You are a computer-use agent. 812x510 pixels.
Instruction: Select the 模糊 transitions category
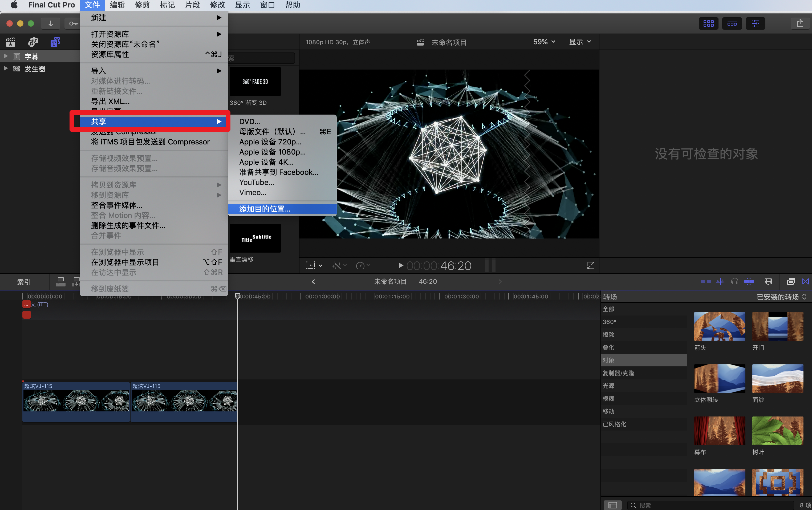coord(643,399)
